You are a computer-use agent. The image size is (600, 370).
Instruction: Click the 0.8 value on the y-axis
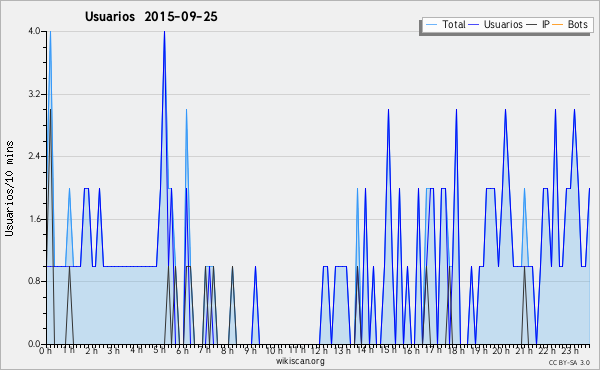(x=34, y=281)
